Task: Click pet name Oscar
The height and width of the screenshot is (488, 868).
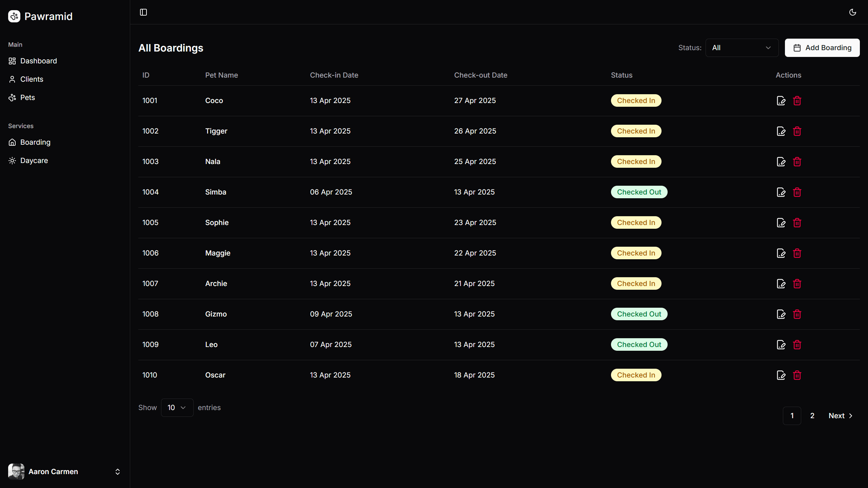Action: point(215,375)
